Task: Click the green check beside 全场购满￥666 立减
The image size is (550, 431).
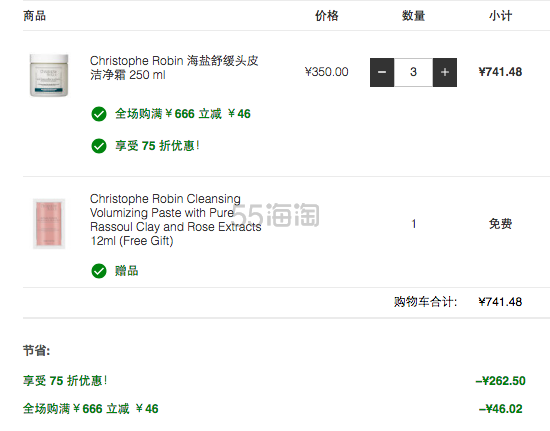Action: click(99, 114)
